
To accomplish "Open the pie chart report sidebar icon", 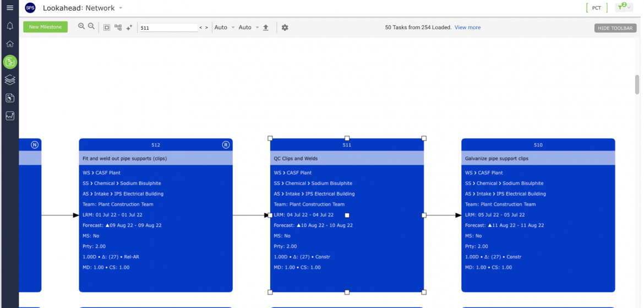I will click(x=10, y=98).
